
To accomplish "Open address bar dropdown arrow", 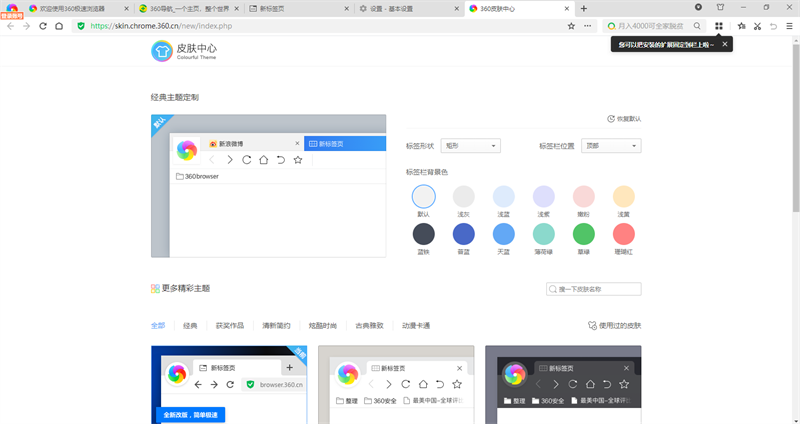I will pos(587,26).
